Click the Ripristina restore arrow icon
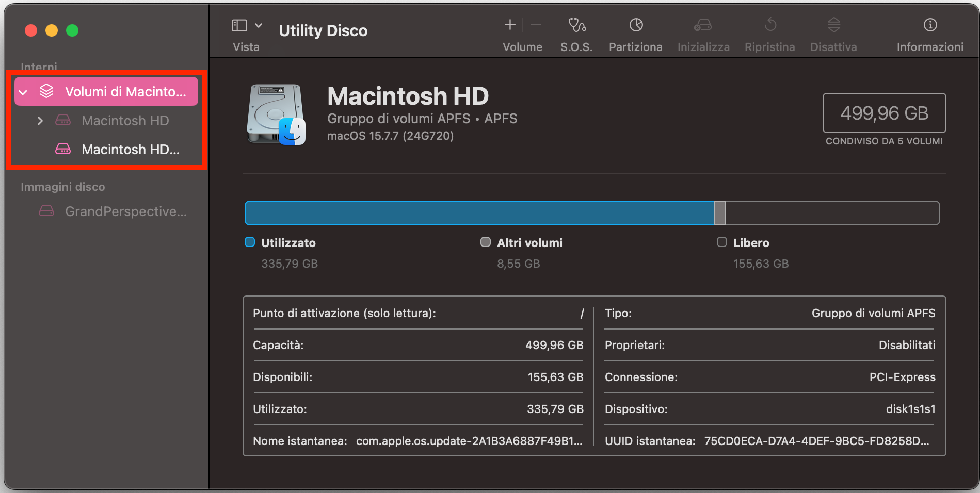 coord(770,25)
